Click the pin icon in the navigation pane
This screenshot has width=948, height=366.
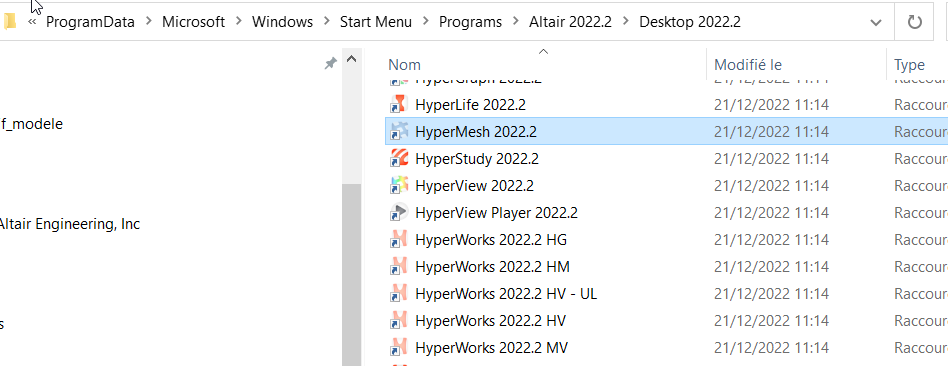[330, 64]
